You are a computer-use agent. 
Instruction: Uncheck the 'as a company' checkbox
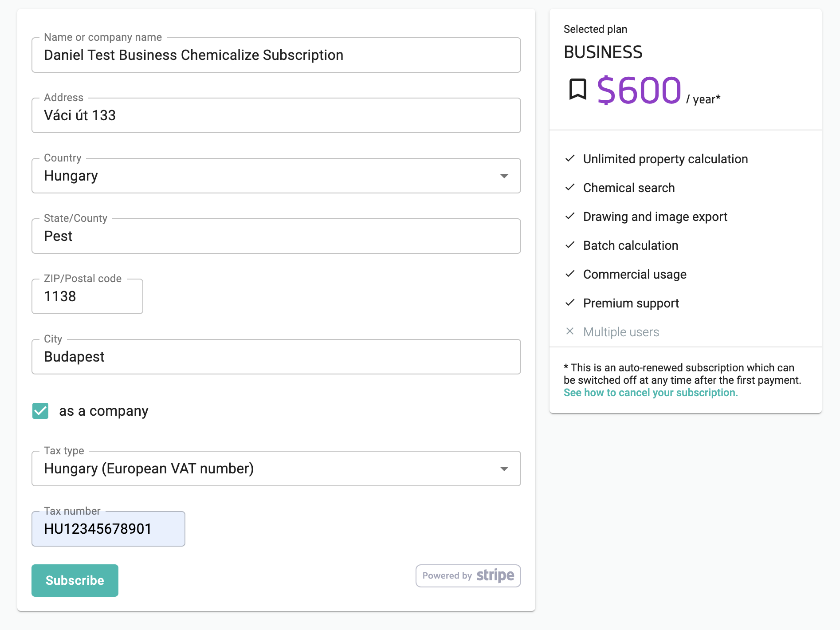click(x=40, y=411)
